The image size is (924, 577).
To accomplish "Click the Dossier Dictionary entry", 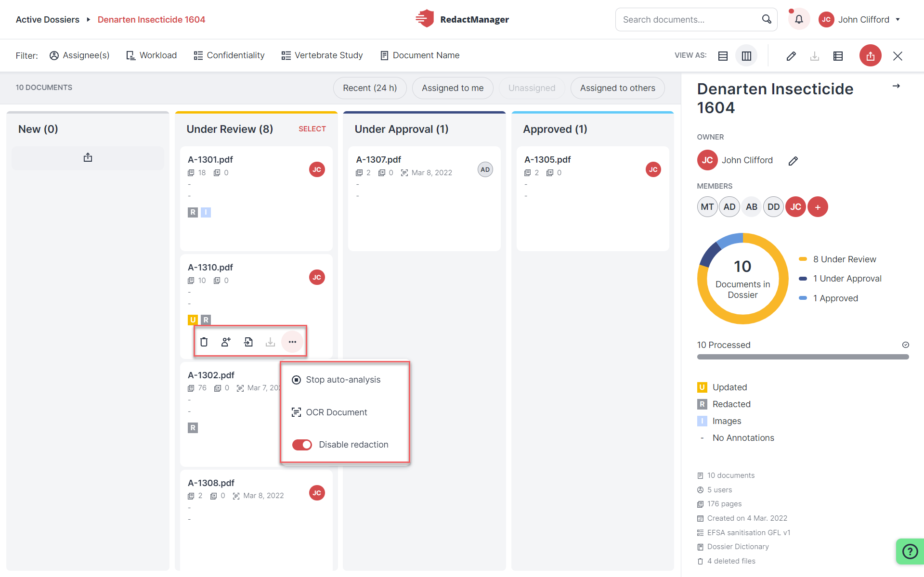I will point(733,547).
